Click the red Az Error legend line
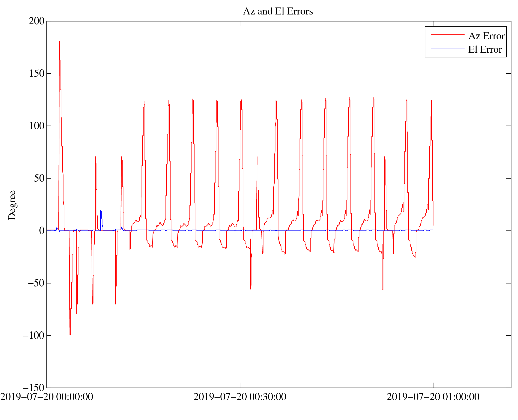 tap(447, 35)
